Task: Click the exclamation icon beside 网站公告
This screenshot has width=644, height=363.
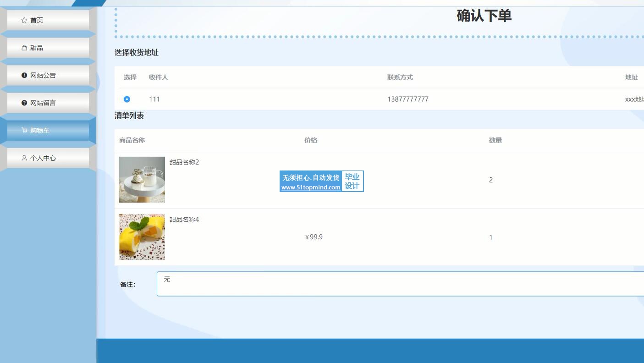Action: tap(24, 75)
